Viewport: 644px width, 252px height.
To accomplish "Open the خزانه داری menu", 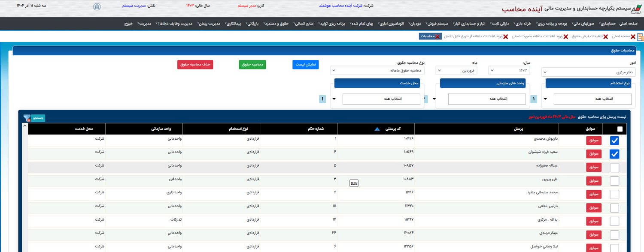I will point(524,24).
